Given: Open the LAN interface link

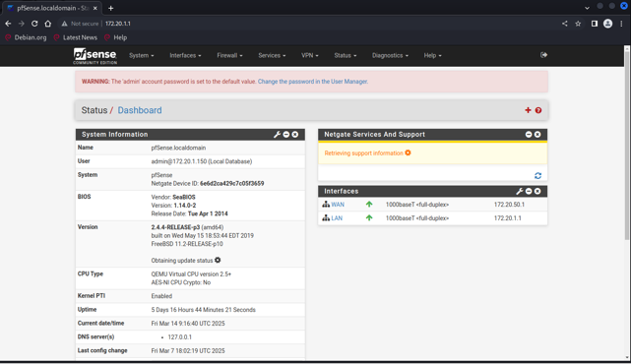Looking at the screenshot, I should click(x=337, y=218).
